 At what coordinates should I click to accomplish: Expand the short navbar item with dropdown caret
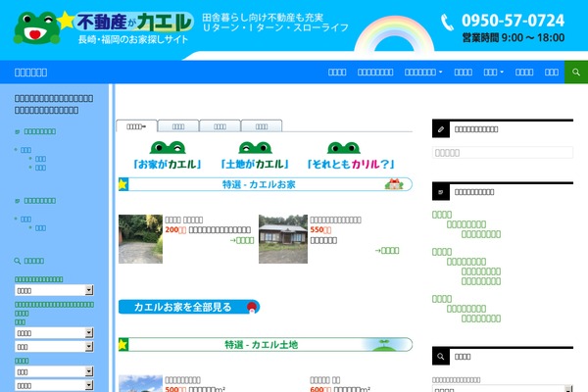493,72
